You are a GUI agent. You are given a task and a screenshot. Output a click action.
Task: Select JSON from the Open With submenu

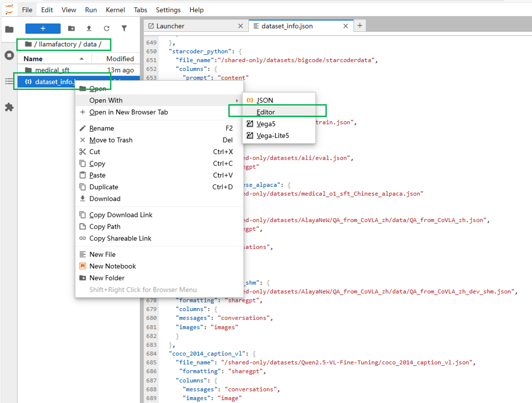click(x=264, y=100)
